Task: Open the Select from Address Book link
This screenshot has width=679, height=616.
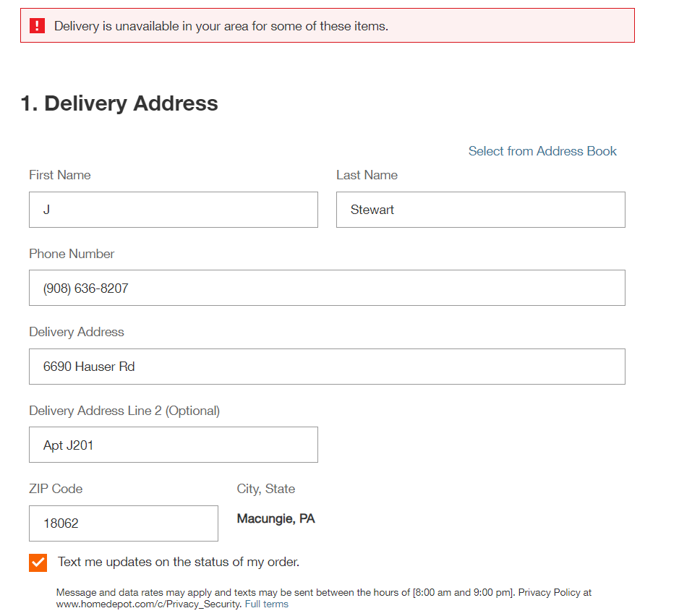Action: [542, 151]
